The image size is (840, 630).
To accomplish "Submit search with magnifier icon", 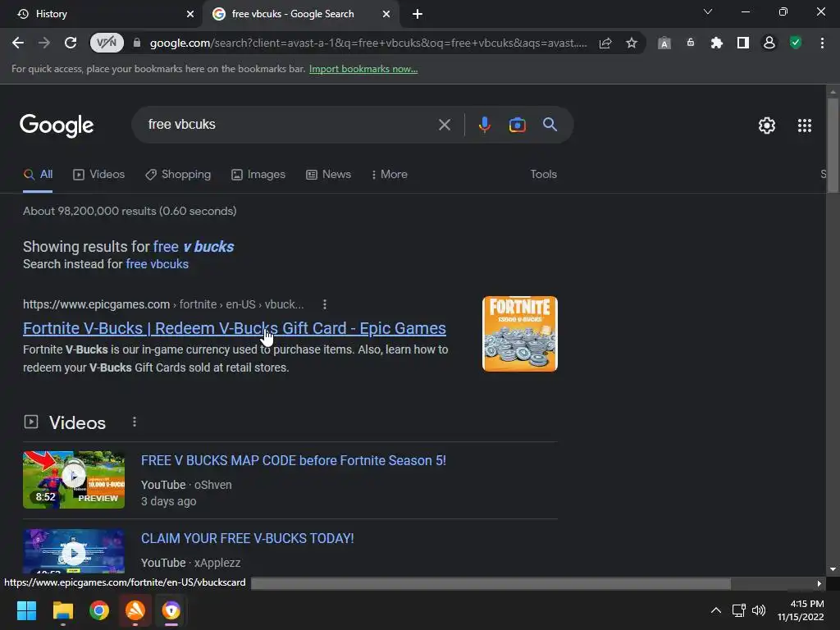I will click(550, 125).
